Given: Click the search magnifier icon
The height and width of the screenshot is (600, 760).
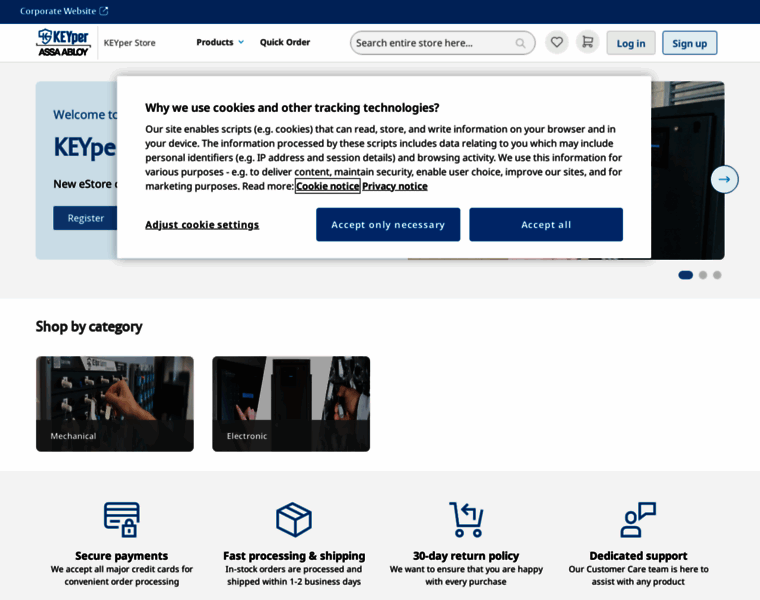Looking at the screenshot, I should point(520,43).
